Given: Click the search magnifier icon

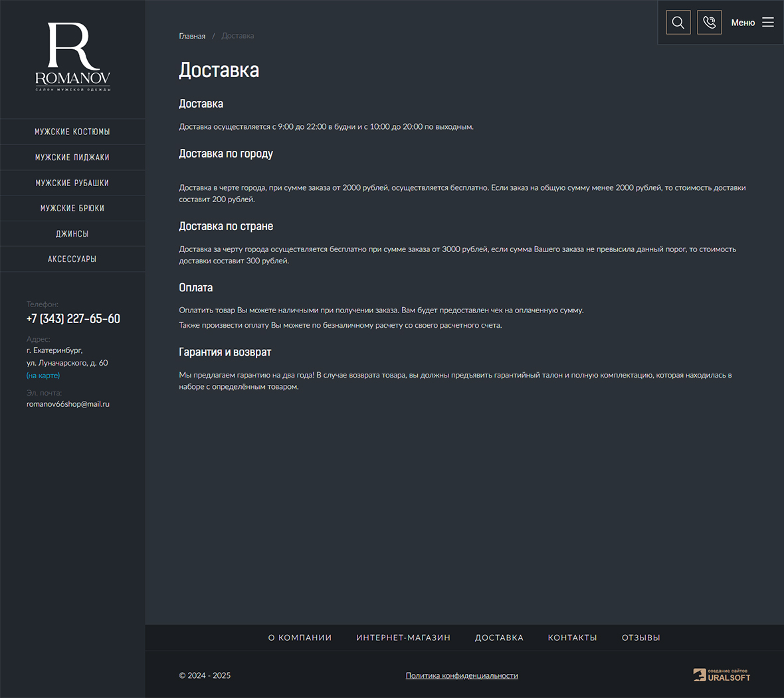Looking at the screenshot, I should point(678,23).
